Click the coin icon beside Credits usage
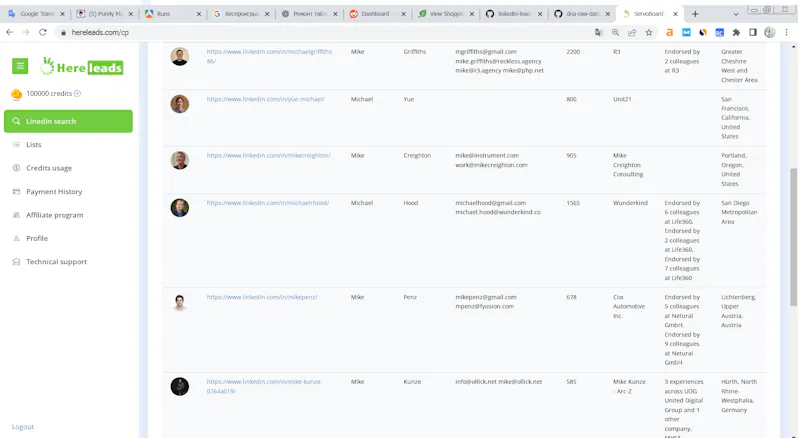 click(x=16, y=168)
